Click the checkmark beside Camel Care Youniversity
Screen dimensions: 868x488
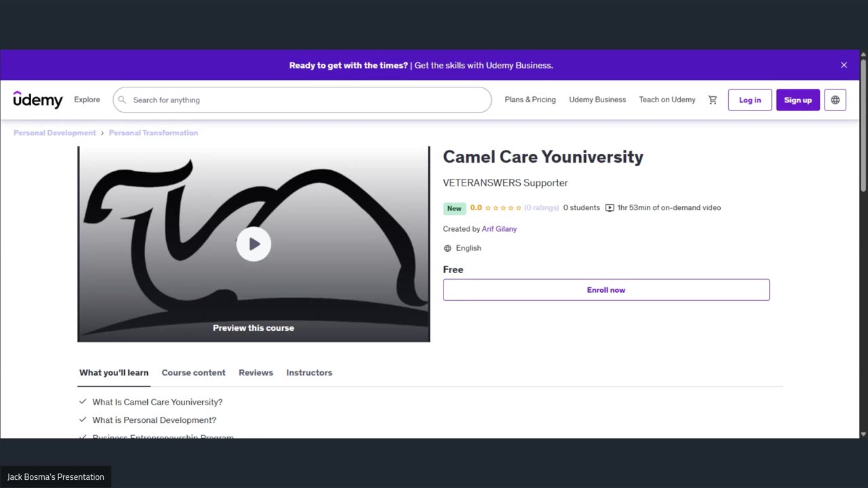click(83, 402)
